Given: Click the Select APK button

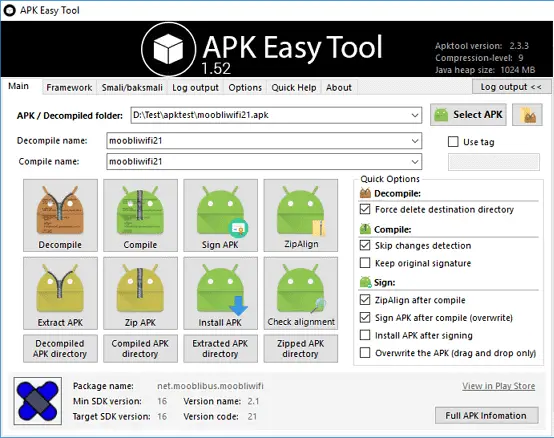Looking at the screenshot, I should pos(468,115).
